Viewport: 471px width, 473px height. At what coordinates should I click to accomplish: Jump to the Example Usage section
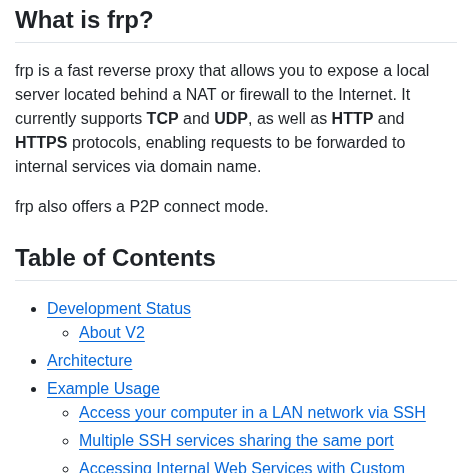(x=103, y=388)
